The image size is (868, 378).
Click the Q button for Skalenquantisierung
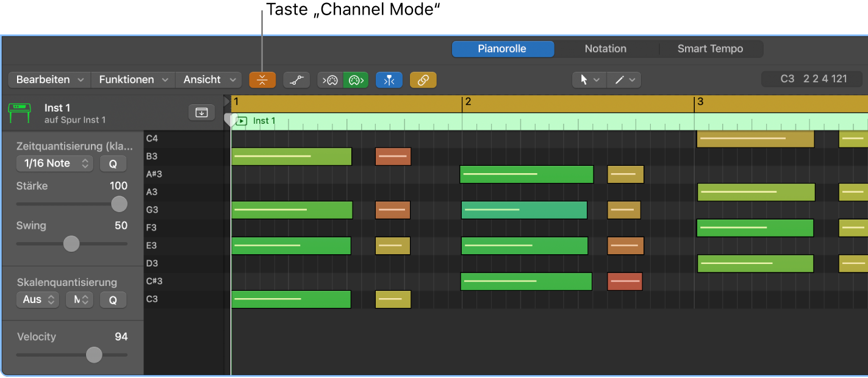point(113,299)
